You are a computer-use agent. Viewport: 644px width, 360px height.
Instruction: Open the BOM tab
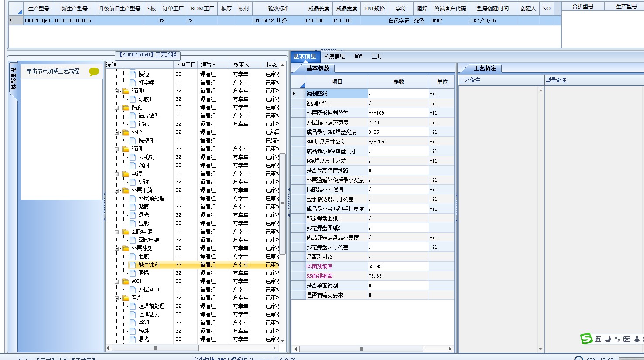(358, 56)
